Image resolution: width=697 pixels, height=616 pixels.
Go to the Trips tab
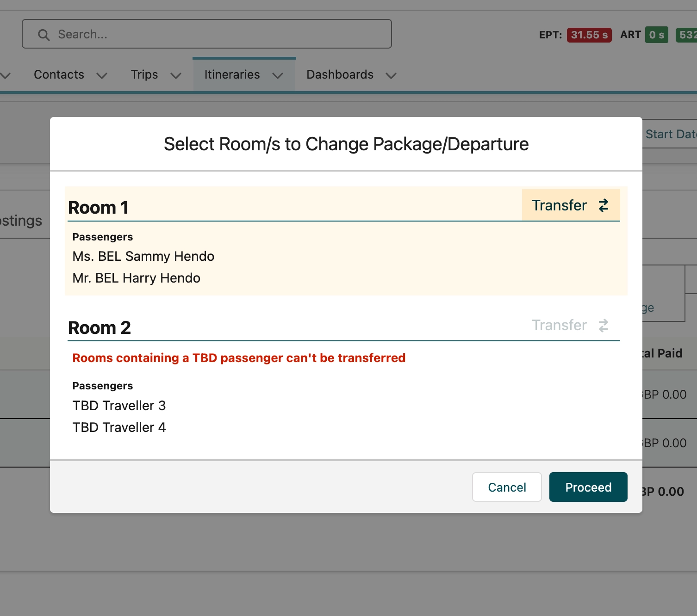144,74
